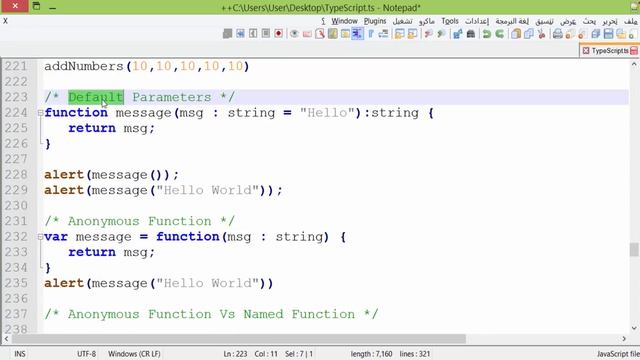Click the horizontal scrollbar right arrow

coord(624,339)
